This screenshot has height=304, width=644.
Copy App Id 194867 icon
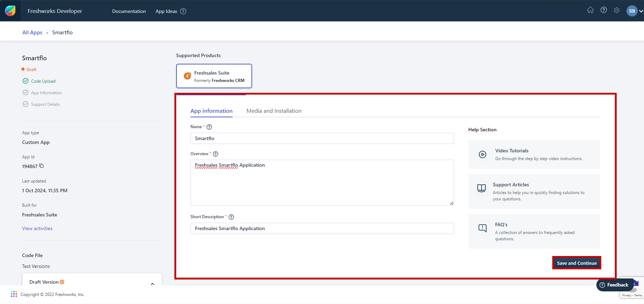(41, 166)
